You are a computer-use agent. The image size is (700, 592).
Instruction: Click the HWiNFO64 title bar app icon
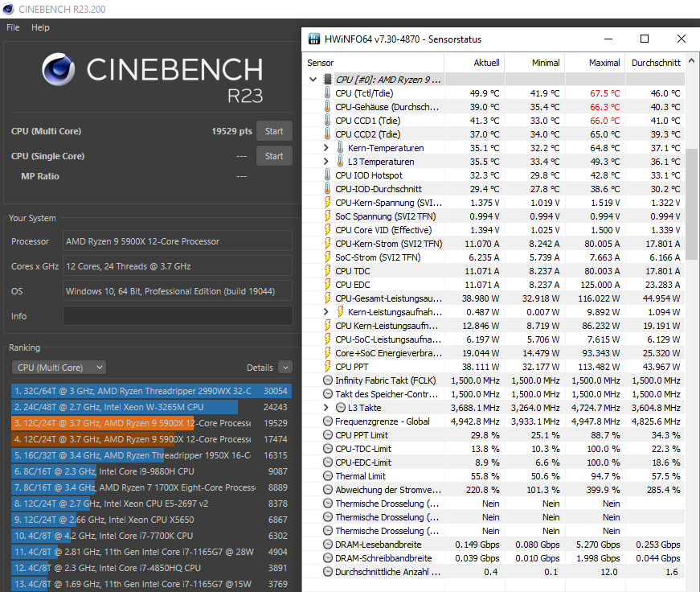click(x=314, y=39)
